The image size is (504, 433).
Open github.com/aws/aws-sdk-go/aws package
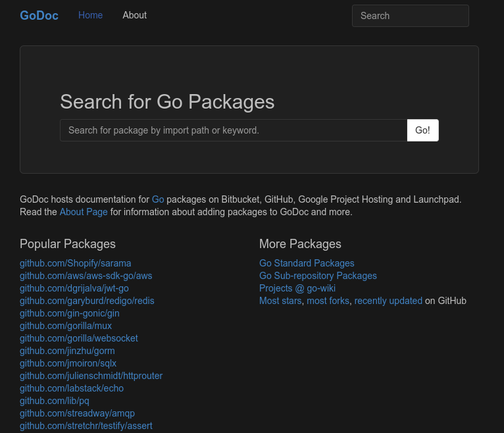coord(86,276)
